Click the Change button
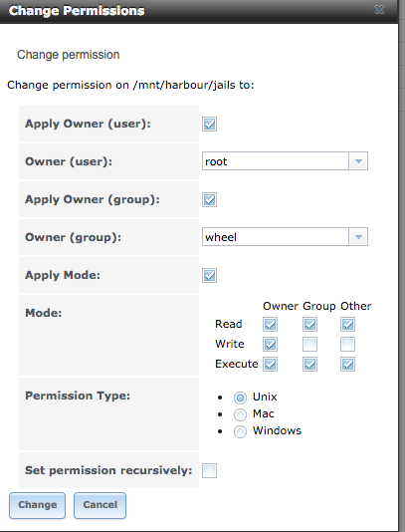 click(37, 505)
